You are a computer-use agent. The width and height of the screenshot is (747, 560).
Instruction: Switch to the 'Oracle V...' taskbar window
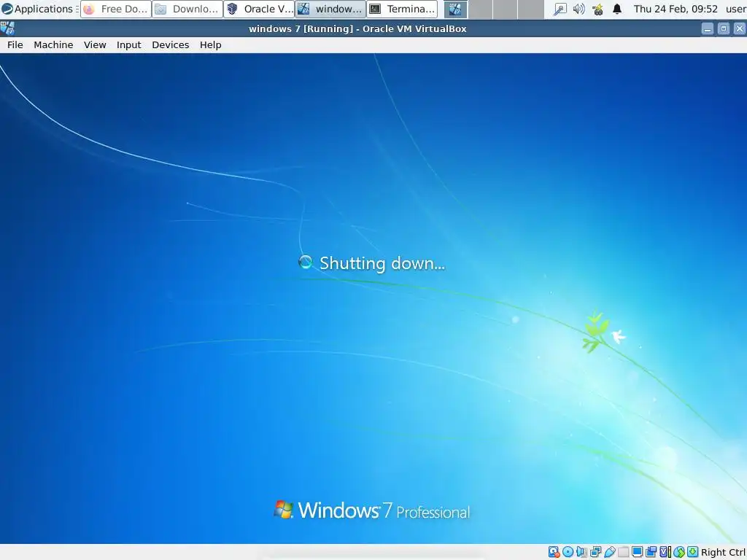259,9
